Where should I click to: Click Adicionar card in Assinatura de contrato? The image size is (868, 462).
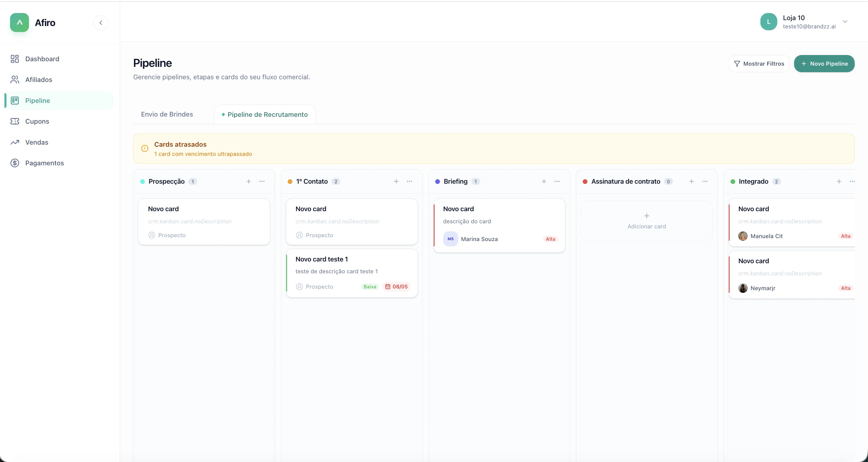coord(647,221)
